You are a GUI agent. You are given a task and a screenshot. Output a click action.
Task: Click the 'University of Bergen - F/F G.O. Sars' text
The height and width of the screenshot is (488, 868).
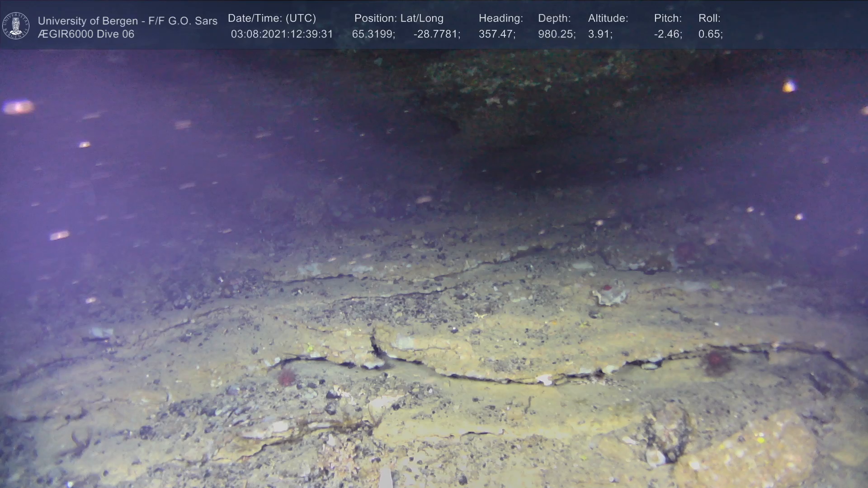coord(127,21)
